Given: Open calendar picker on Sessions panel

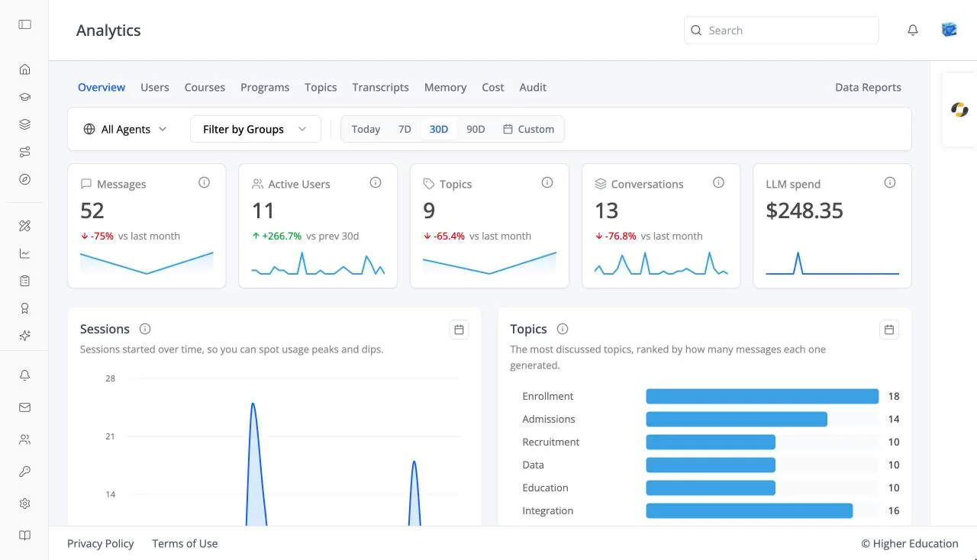Looking at the screenshot, I should pyautogui.click(x=459, y=330).
